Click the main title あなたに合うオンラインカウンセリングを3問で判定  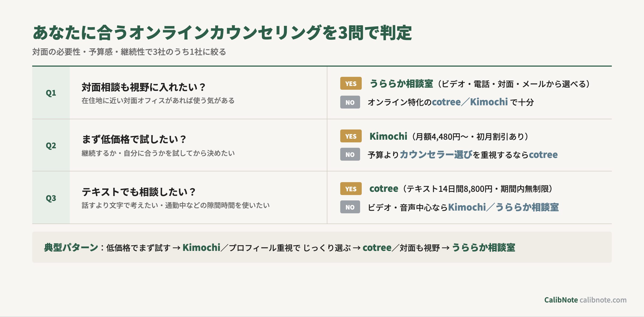click(222, 33)
